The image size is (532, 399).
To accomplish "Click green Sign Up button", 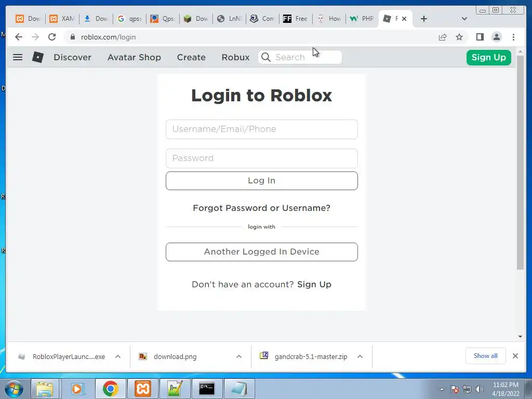I will pos(488,57).
